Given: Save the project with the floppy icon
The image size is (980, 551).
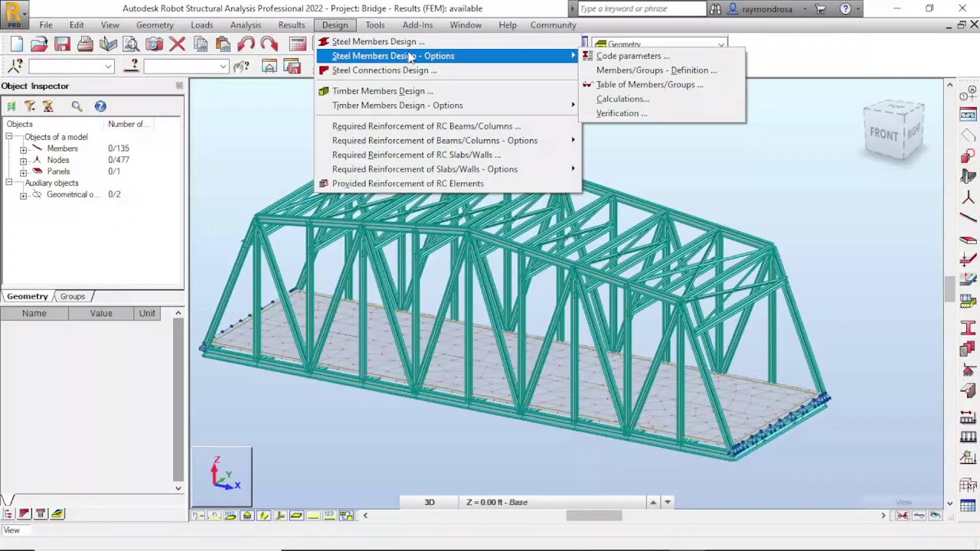Looking at the screenshot, I should click(62, 44).
